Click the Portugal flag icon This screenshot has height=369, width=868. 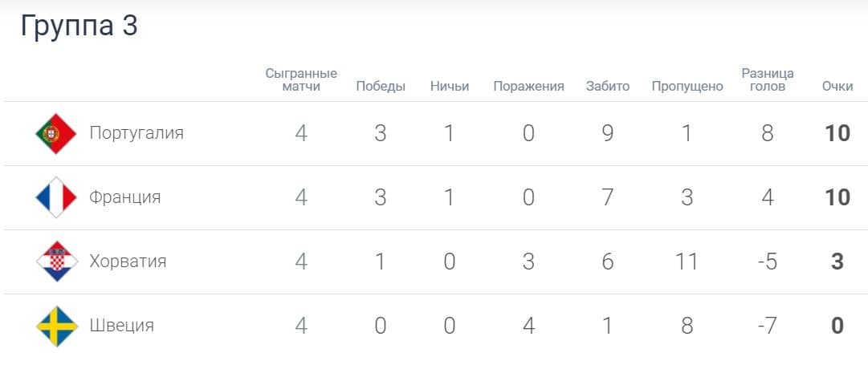pyautogui.click(x=56, y=133)
